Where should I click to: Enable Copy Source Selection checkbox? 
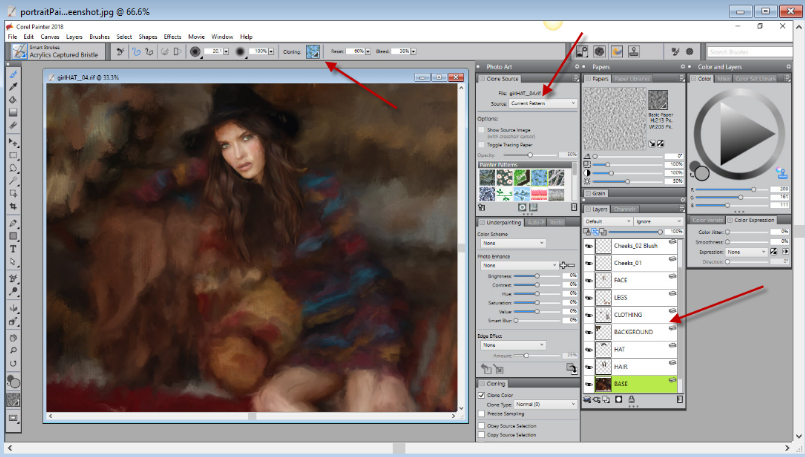[482, 435]
